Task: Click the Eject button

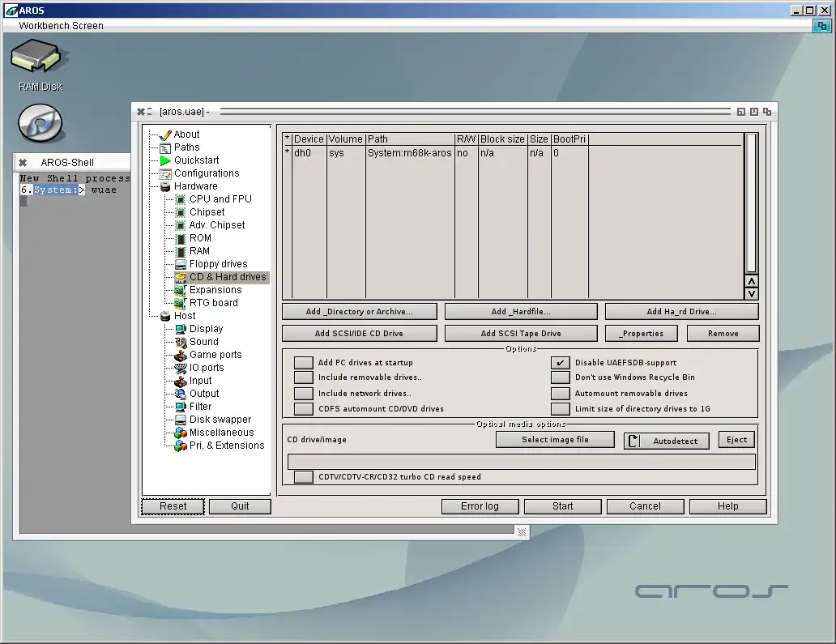Action: pyautogui.click(x=737, y=439)
